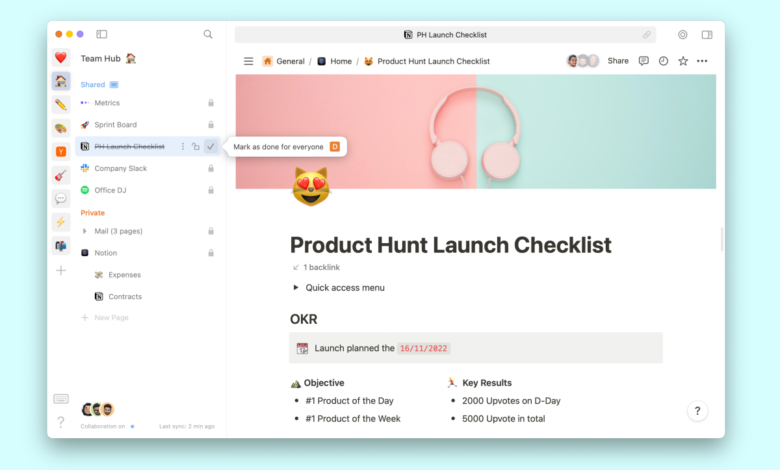Select the speech bubble workspace icon
Screen dimensions: 780x470
point(61,198)
